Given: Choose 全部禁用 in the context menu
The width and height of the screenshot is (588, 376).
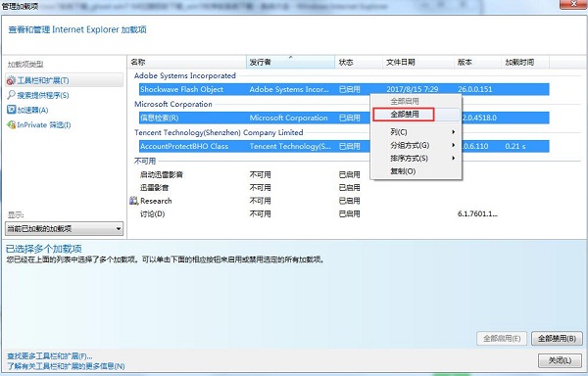Looking at the screenshot, I should pos(404,115).
